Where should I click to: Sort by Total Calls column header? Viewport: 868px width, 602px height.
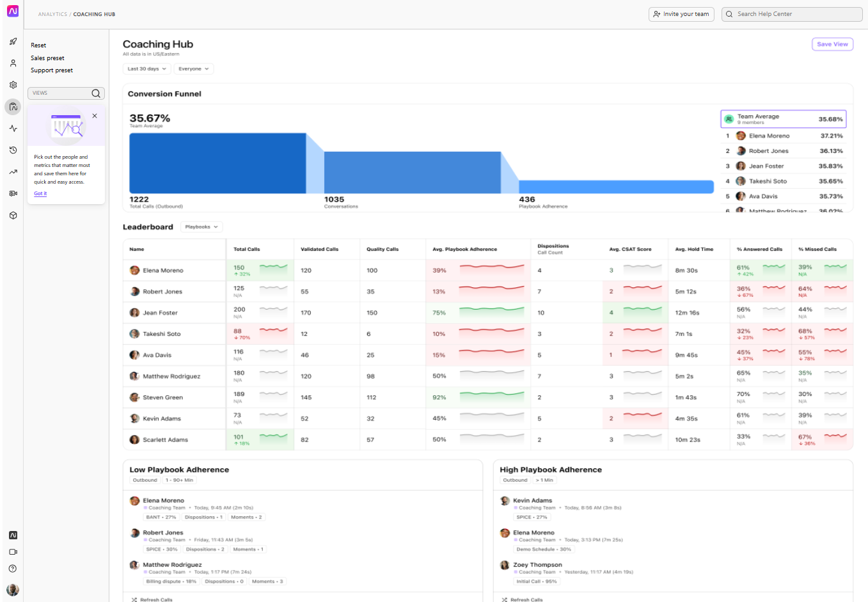pyautogui.click(x=246, y=250)
